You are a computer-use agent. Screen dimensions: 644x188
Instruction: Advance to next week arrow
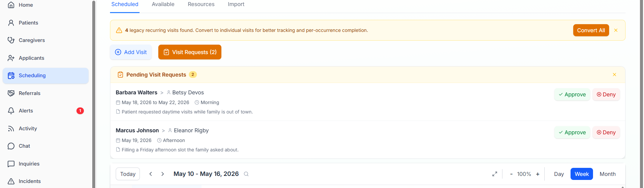coord(163,174)
